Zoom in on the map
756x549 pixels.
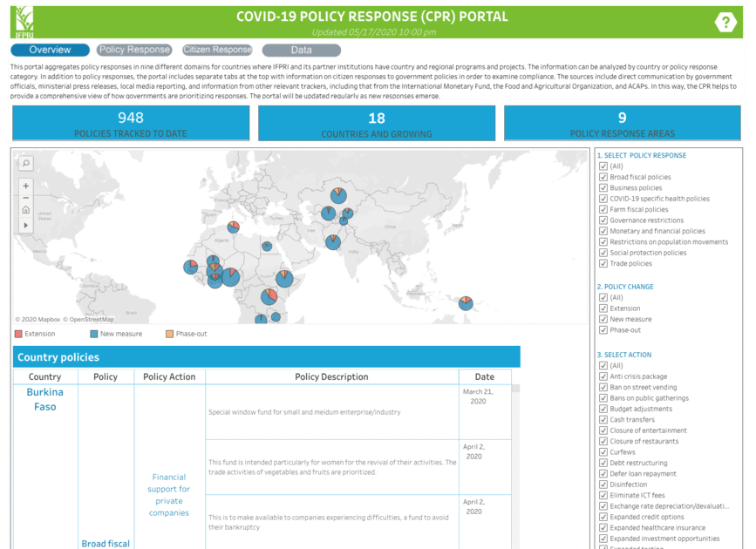(25, 186)
